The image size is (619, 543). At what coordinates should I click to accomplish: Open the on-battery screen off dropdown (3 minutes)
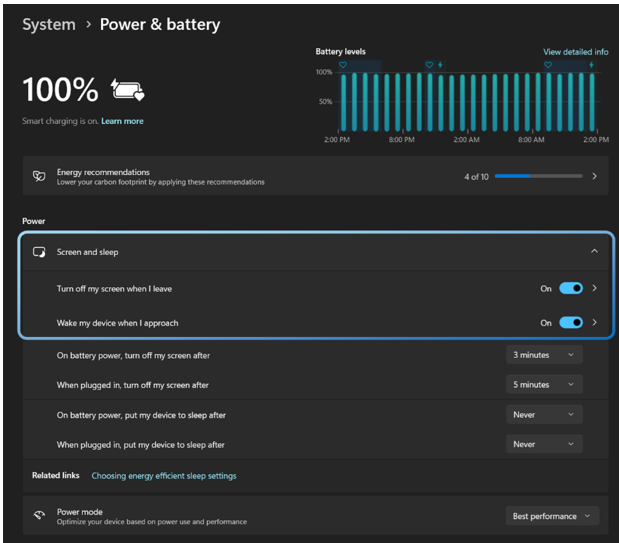[544, 355]
